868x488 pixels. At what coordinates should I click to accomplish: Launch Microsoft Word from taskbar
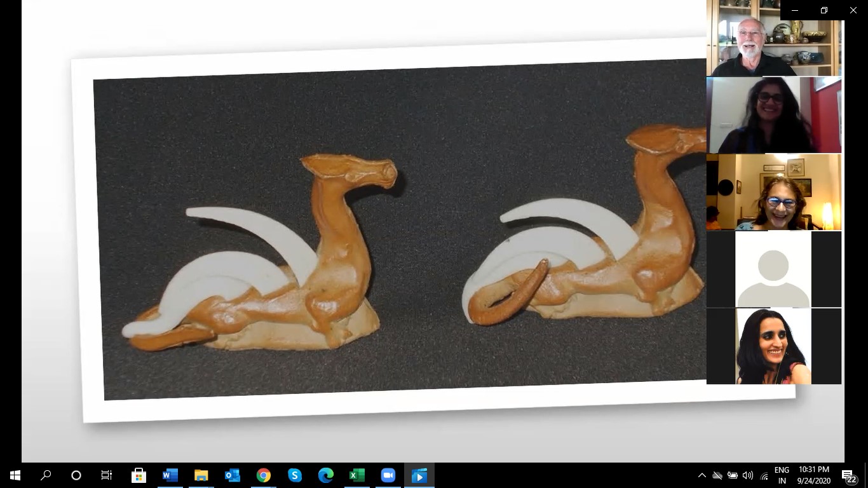pyautogui.click(x=170, y=475)
